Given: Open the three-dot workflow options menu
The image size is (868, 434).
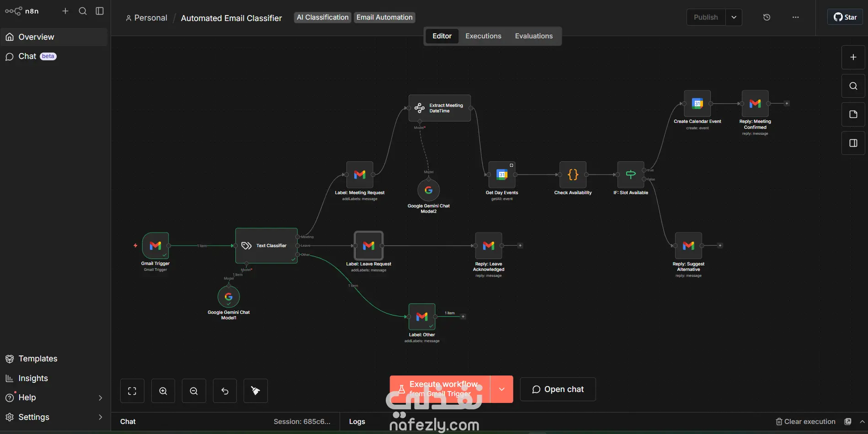Looking at the screenshot, I should point(796,17).
